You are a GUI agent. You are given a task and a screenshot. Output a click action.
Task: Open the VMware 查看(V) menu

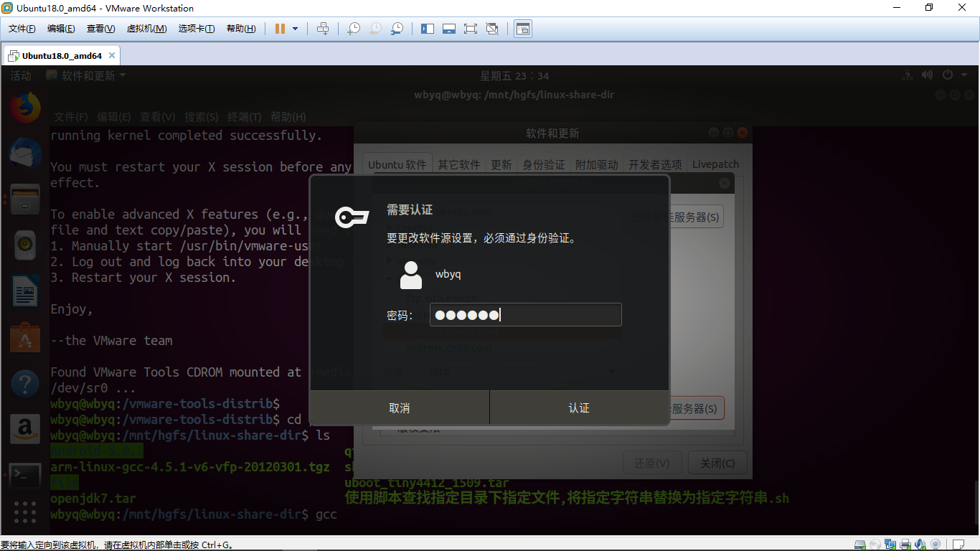point(100,29)
